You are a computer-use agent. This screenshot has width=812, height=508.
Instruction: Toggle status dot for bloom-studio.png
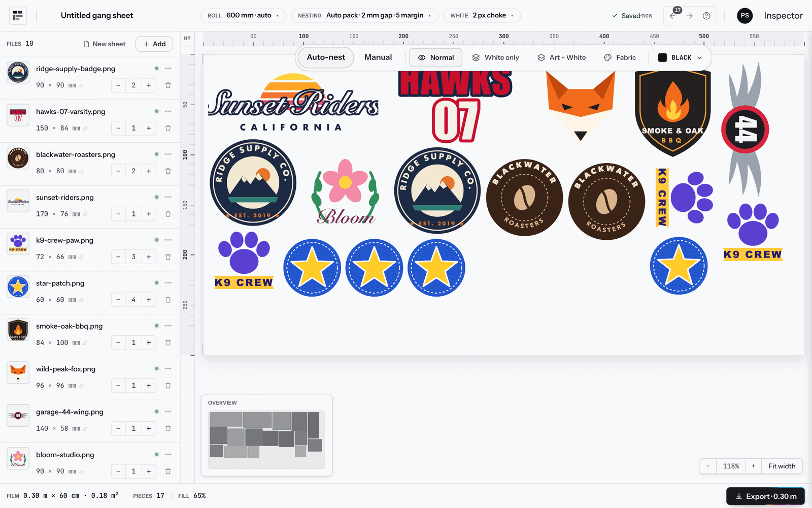pos(157,454)
